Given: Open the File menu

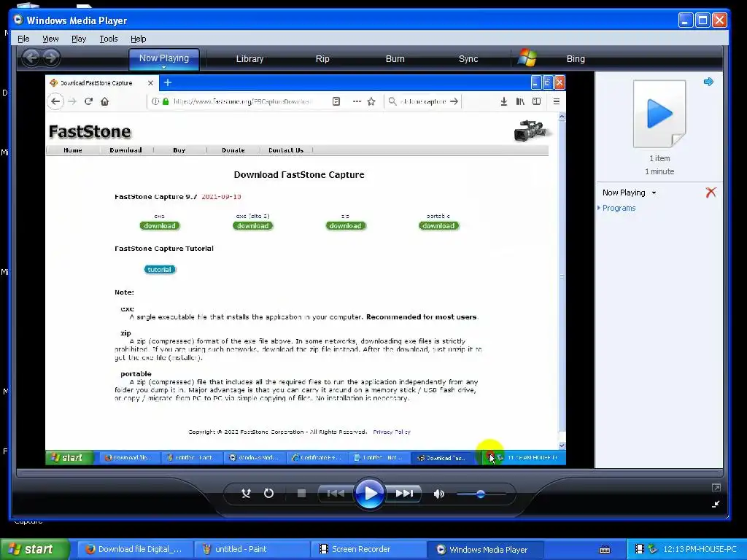Looking at the screenshot, I should (23, 39).
